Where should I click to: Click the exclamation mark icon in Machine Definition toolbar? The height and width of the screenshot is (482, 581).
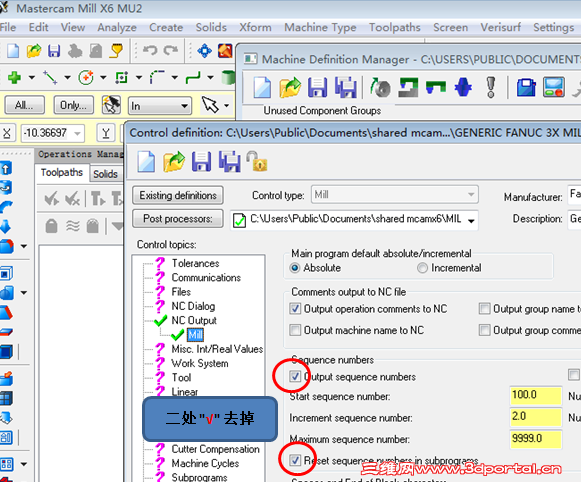491,87
